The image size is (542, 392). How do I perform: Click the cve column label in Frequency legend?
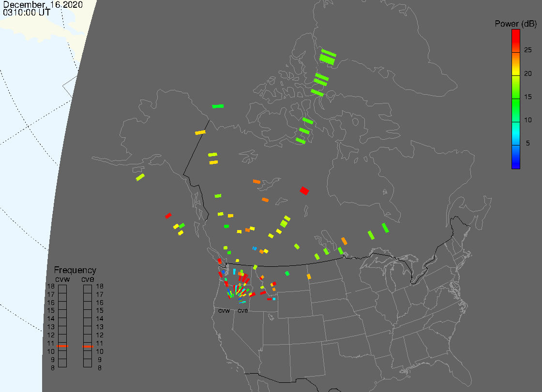pyautogui.click(x=88, y=279)
